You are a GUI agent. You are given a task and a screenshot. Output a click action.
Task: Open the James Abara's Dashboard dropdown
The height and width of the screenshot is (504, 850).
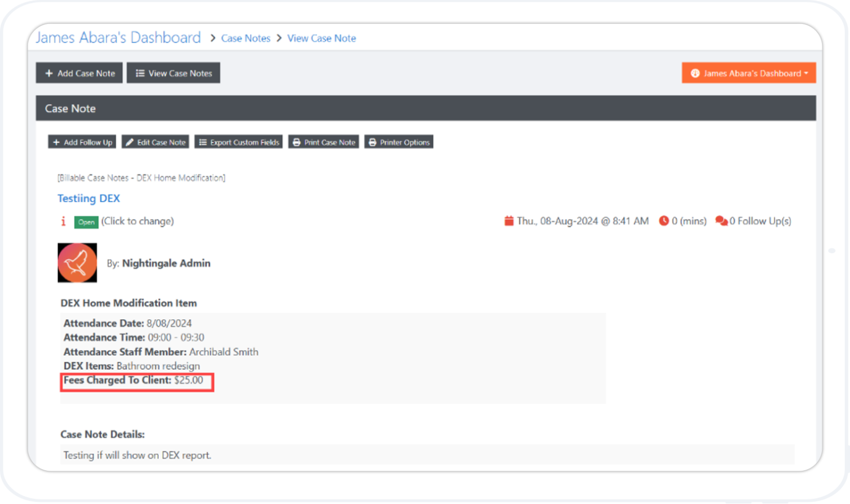pos(748,72)
